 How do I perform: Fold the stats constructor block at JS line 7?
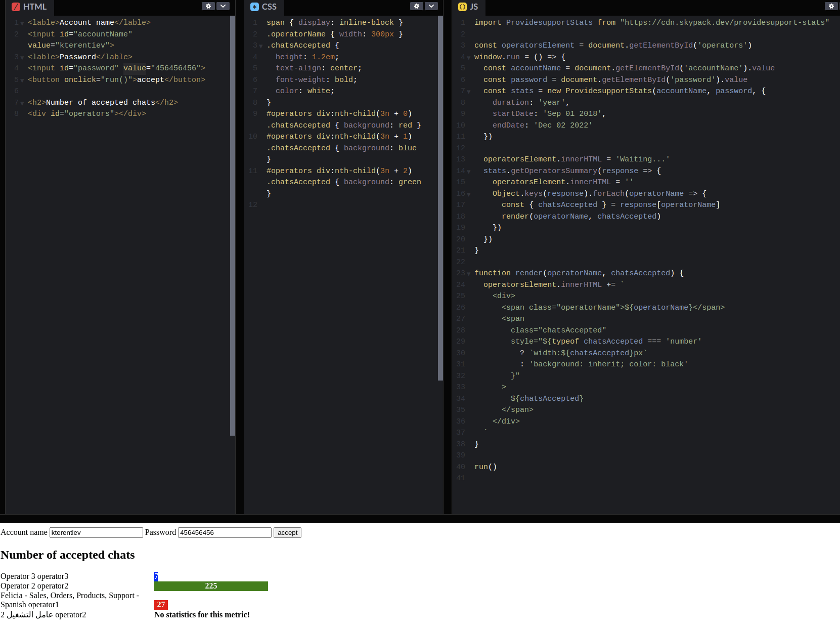pos(469,92)
